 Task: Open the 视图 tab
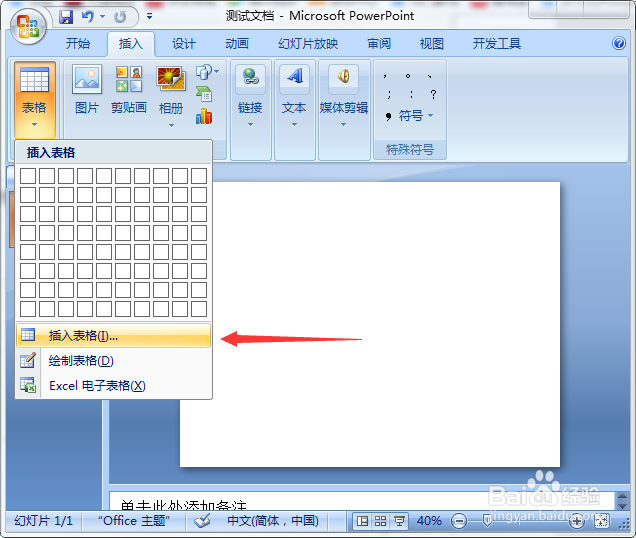[432, 43]
